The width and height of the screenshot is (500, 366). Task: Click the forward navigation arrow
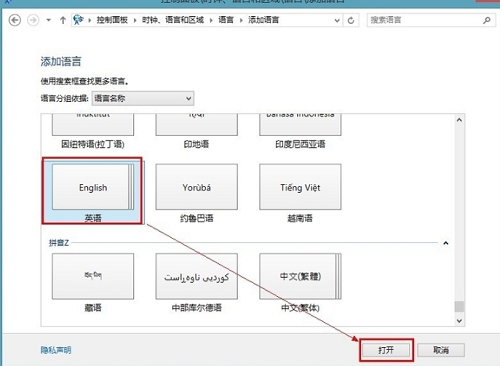33,20
